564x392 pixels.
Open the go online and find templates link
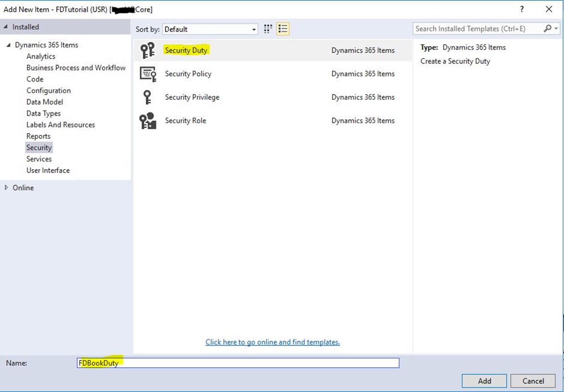coord(273,342)
